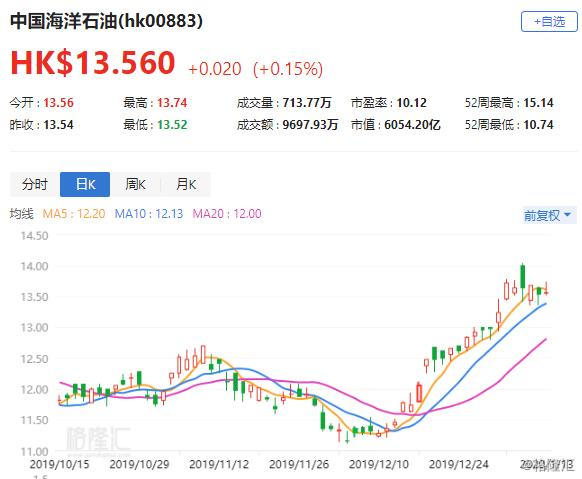Click the 52周最高 15.14 value
Screen dimensions: 582x479
point(538,103)
